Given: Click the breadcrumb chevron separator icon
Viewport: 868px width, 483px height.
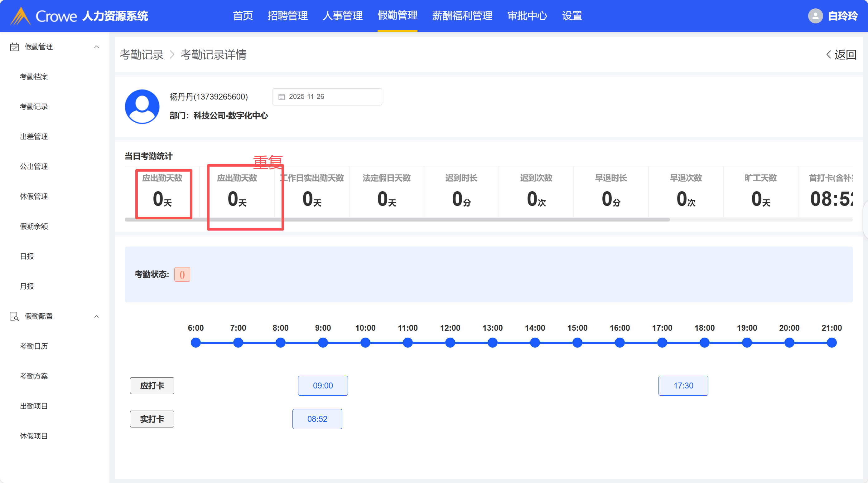Looking at the screenshot, I should (x=172, y=55).
